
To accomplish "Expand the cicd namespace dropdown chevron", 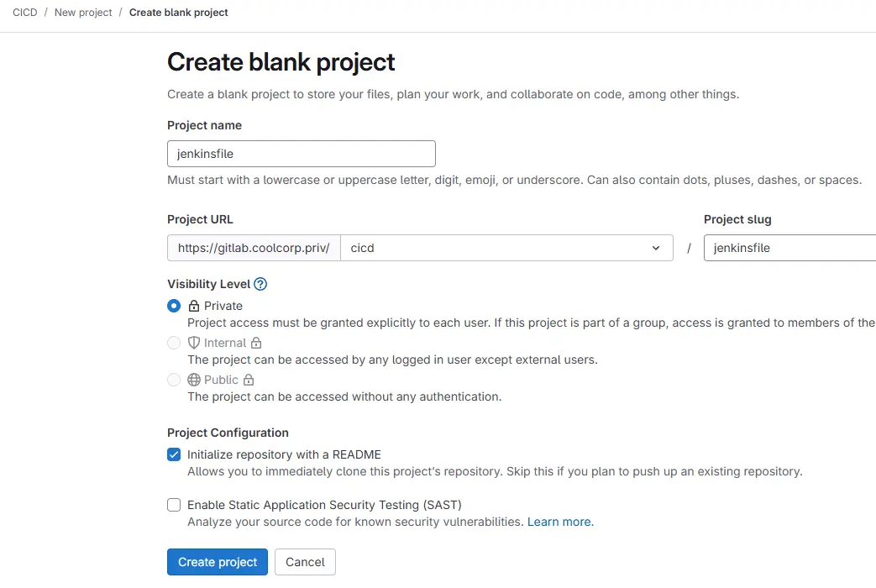I will pyautogui.click(x=656, y=248).
